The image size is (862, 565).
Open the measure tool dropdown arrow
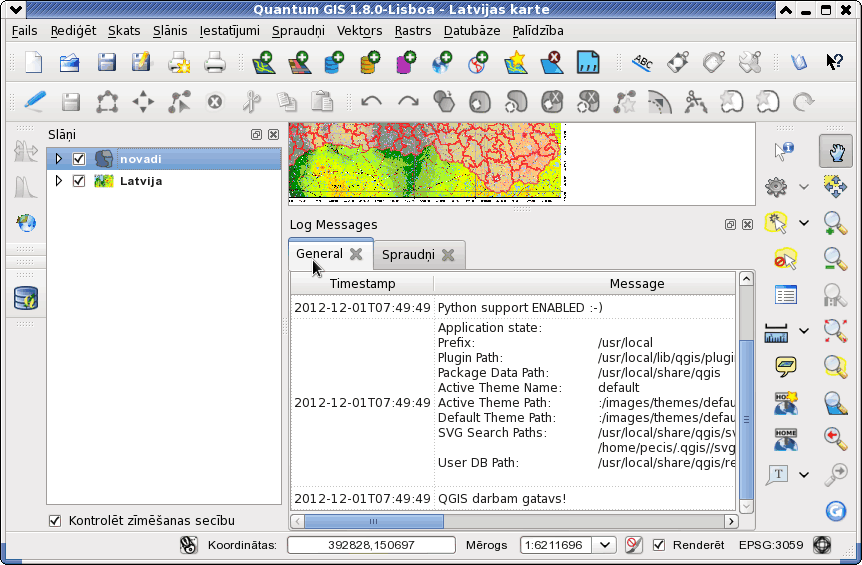pos(804,331)
